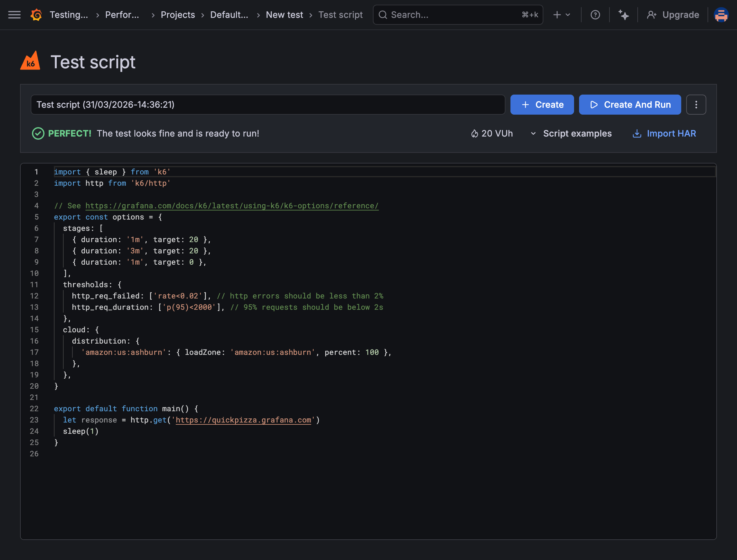The height and width of the screenshot is (560, 737).
Task: Click the 20 VUh flame icon
Action: tap(474, 134)
